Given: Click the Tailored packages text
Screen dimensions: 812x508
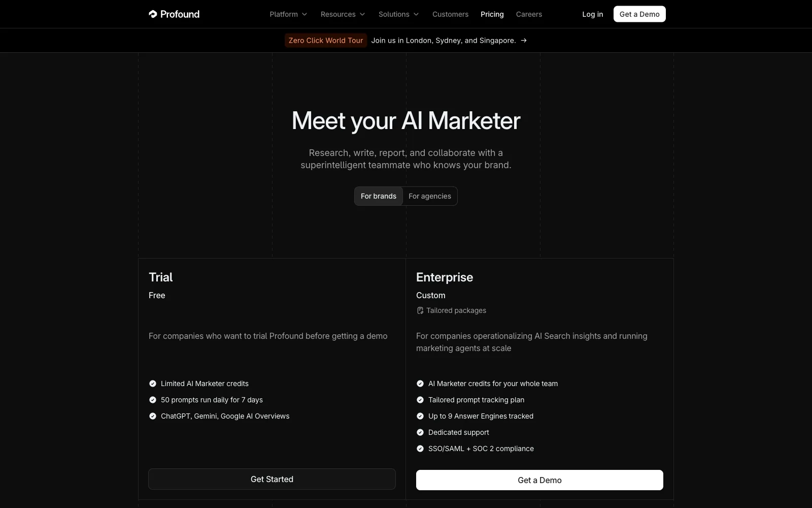Looking at the screenshot, I should [x=456, y=310].
